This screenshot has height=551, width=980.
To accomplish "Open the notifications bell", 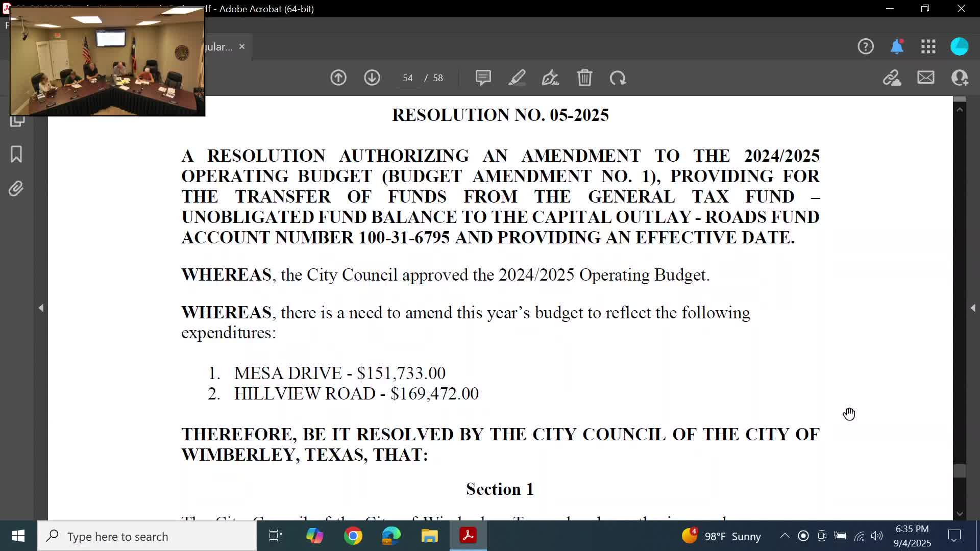I will coord(898,46).
